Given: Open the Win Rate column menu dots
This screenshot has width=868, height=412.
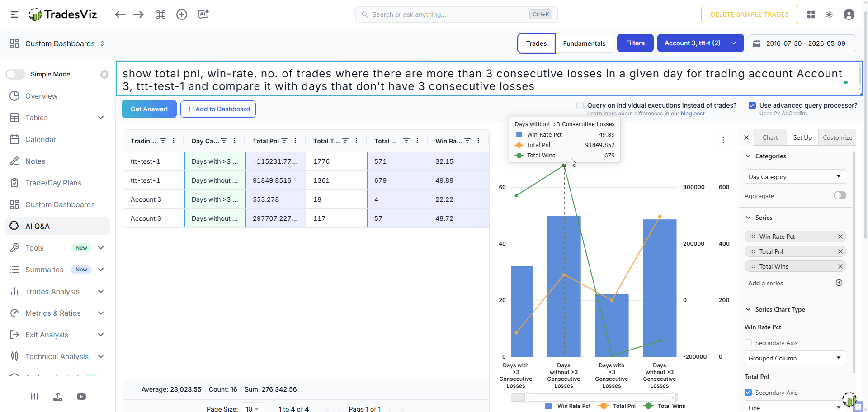Looking at the screenshot, I should (478, 141).
